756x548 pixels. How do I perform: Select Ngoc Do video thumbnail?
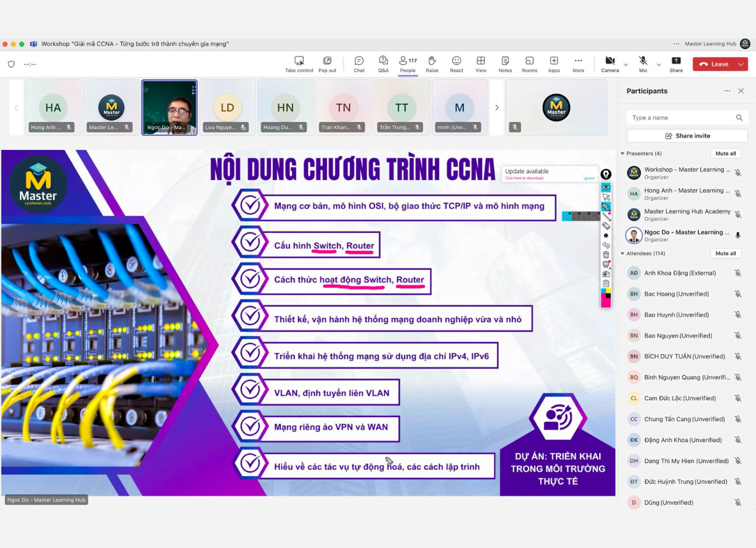click(x=170, y=107)
